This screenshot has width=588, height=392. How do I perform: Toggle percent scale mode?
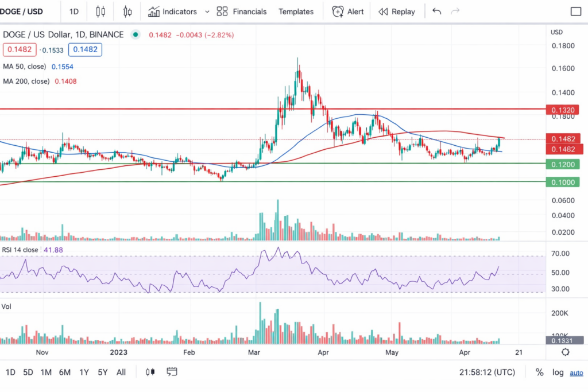[539, 372]
